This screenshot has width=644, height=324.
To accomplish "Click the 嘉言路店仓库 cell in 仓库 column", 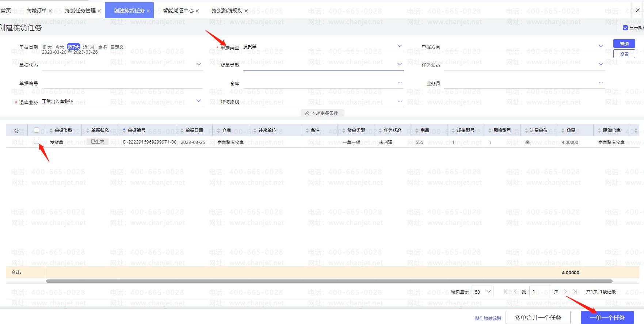I will tap(230, 142).
